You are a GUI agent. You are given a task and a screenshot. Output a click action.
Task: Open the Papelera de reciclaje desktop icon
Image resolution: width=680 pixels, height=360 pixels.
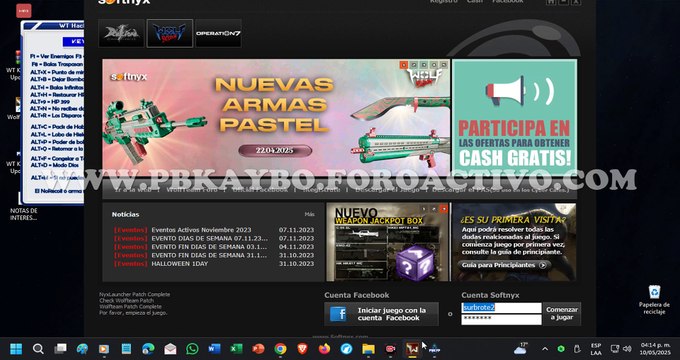click(x=654, y=300)
